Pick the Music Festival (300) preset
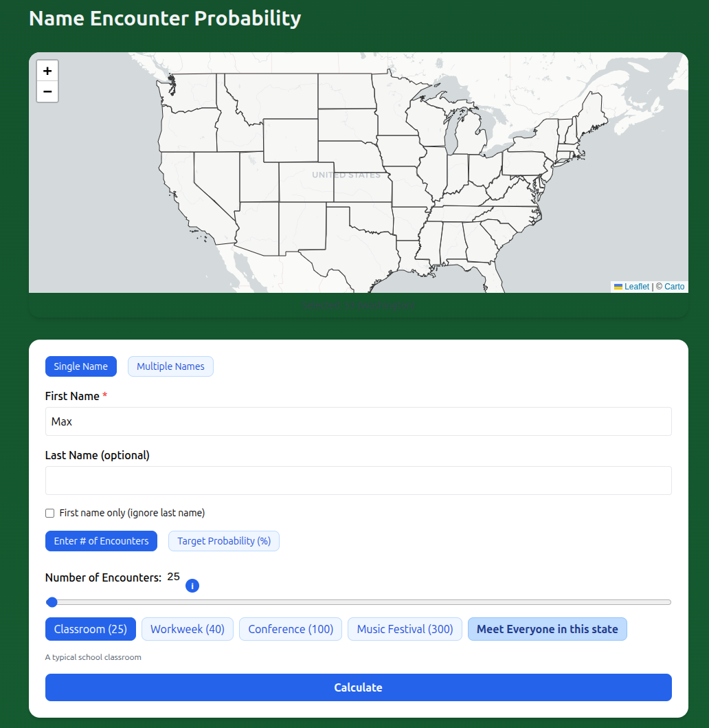 click(x=405, y=628)
